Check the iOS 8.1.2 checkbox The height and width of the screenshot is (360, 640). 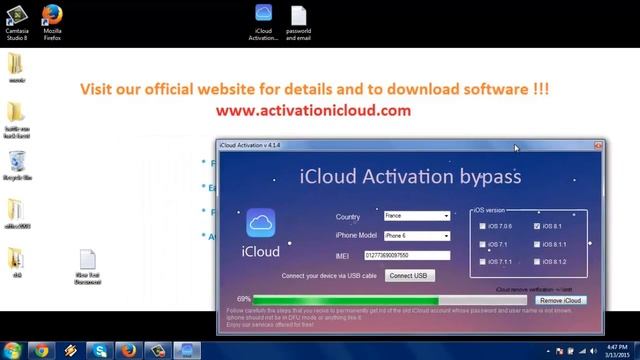tap(537, 262)
